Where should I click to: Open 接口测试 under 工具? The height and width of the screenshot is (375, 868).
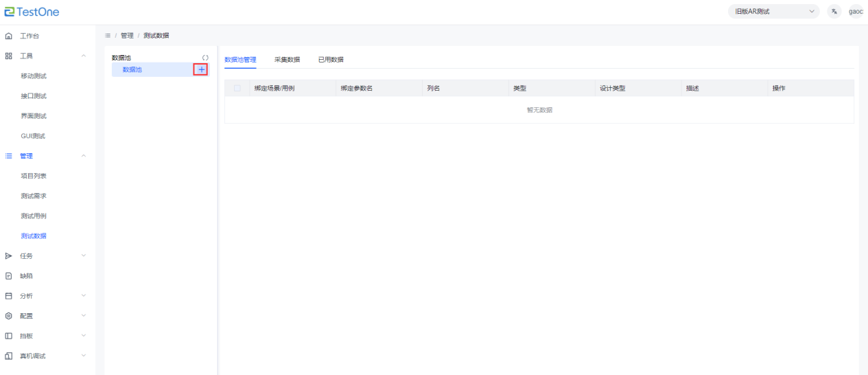[x=34, y=96]
